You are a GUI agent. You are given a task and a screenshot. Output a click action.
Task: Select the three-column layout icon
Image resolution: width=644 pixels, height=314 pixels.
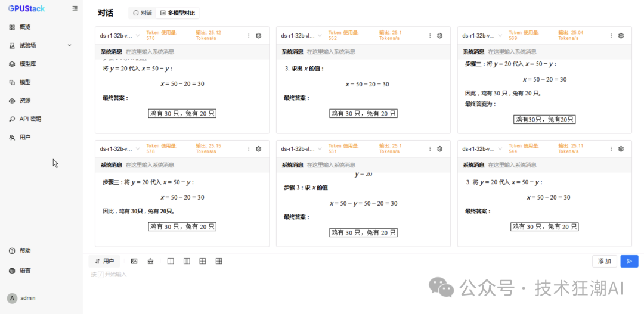187,261
